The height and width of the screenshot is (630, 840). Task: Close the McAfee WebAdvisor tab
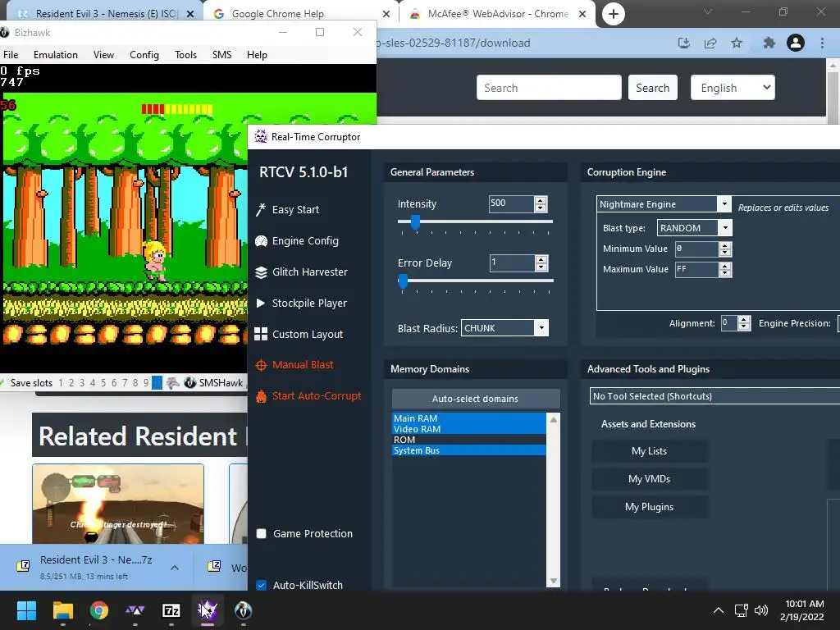[582, 14]
